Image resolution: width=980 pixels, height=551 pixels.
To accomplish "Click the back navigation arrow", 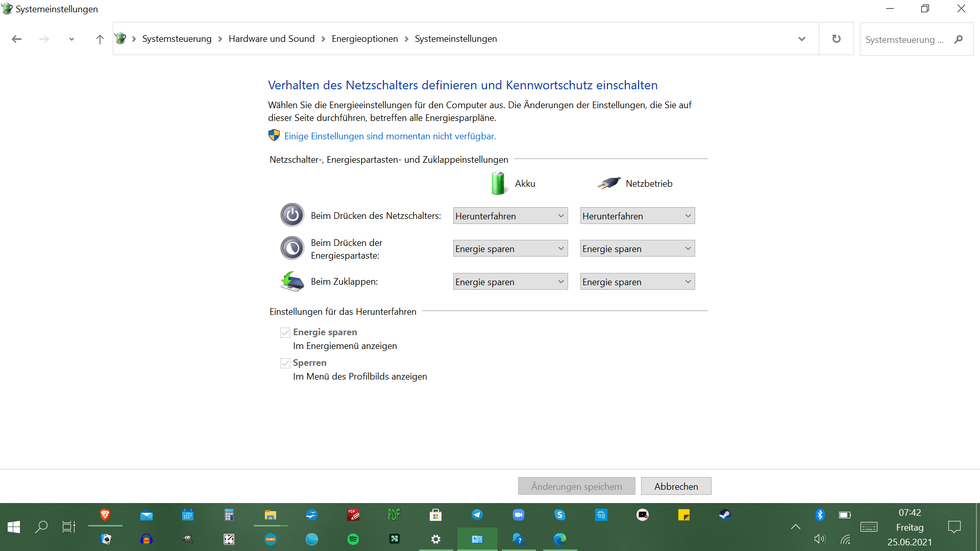I will tap(16, 39).
